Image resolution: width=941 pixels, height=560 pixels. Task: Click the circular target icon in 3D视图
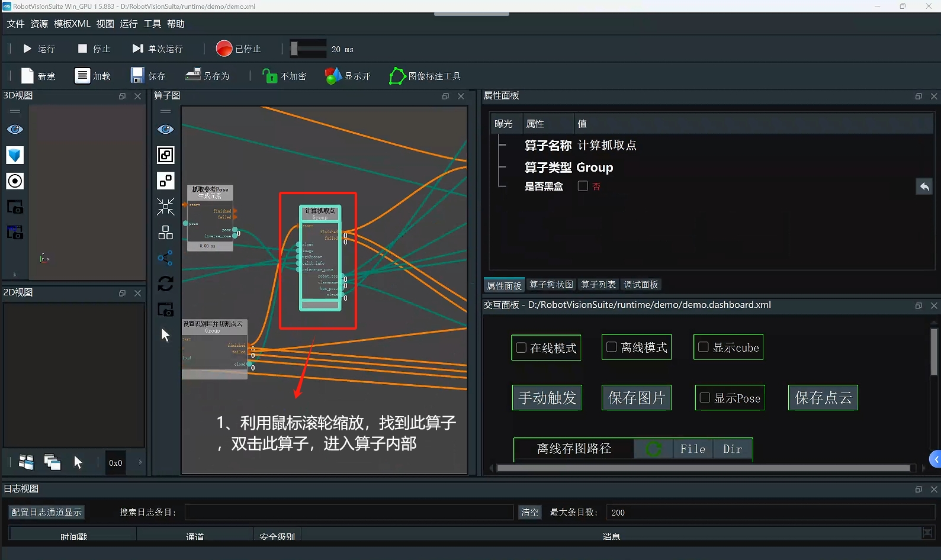click(15, 181)
